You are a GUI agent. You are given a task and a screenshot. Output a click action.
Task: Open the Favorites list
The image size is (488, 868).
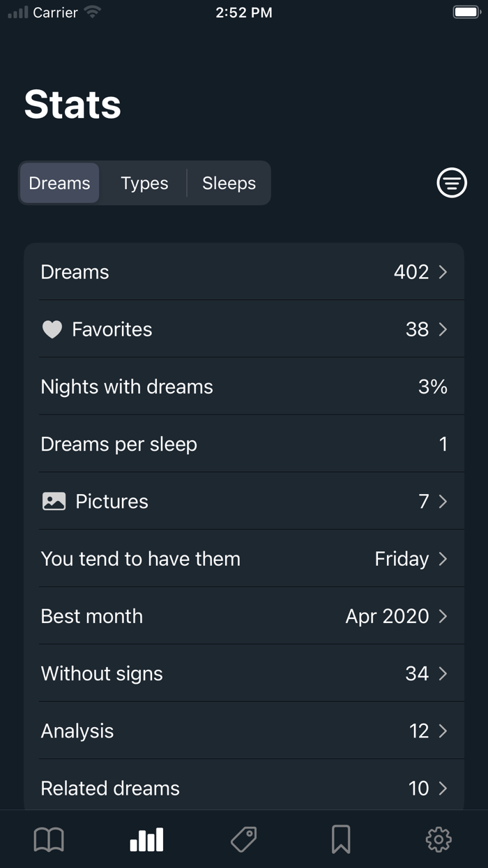[244, 329]
